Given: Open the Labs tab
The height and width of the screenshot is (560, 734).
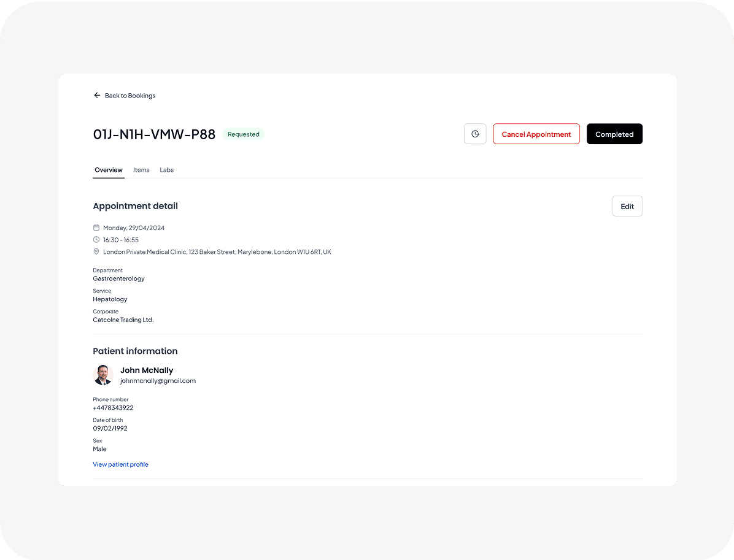Looking at the screenshot, I should [167, 170].
